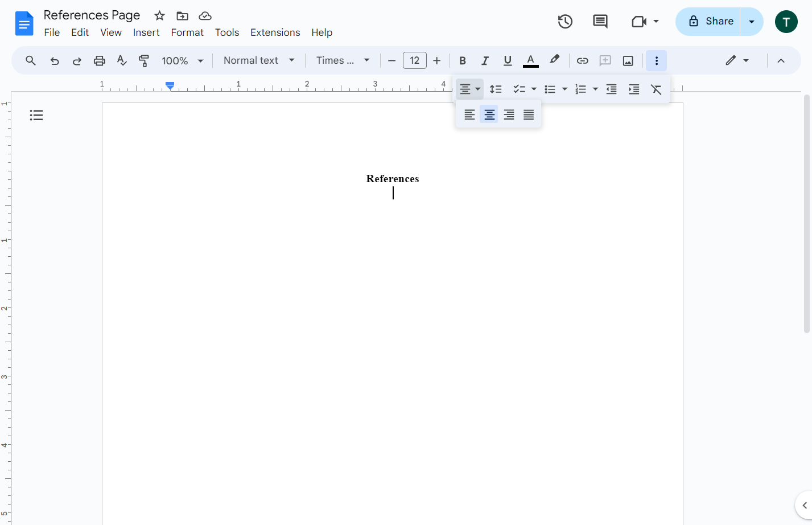Open the Google Docs home icon
Screen dimensions: 812x525
click(x=24, y=23)
